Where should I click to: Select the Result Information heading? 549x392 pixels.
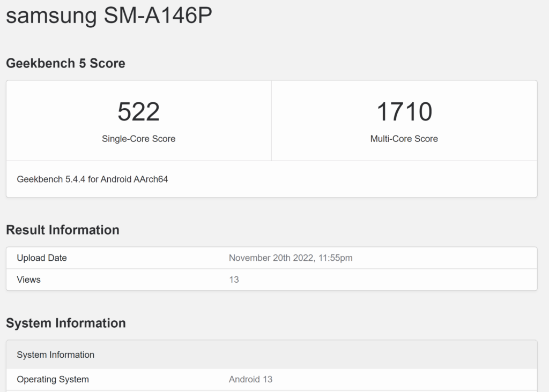click(x=63, y=230)
